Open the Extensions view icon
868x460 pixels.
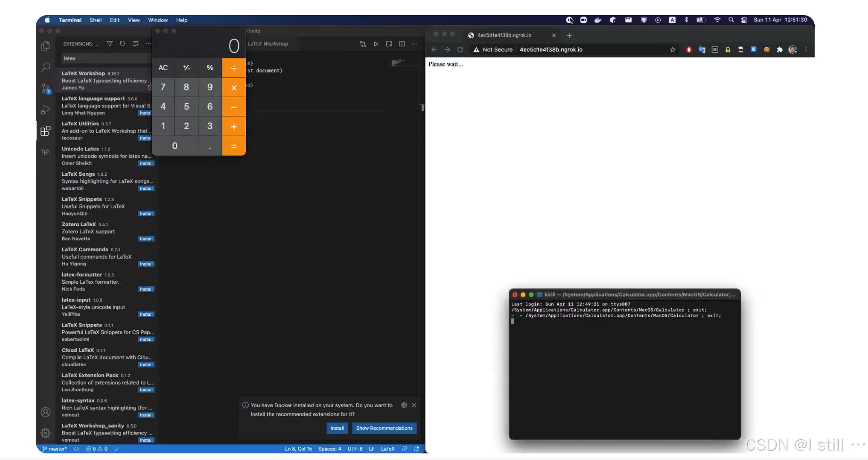click(x=46, y=131)
